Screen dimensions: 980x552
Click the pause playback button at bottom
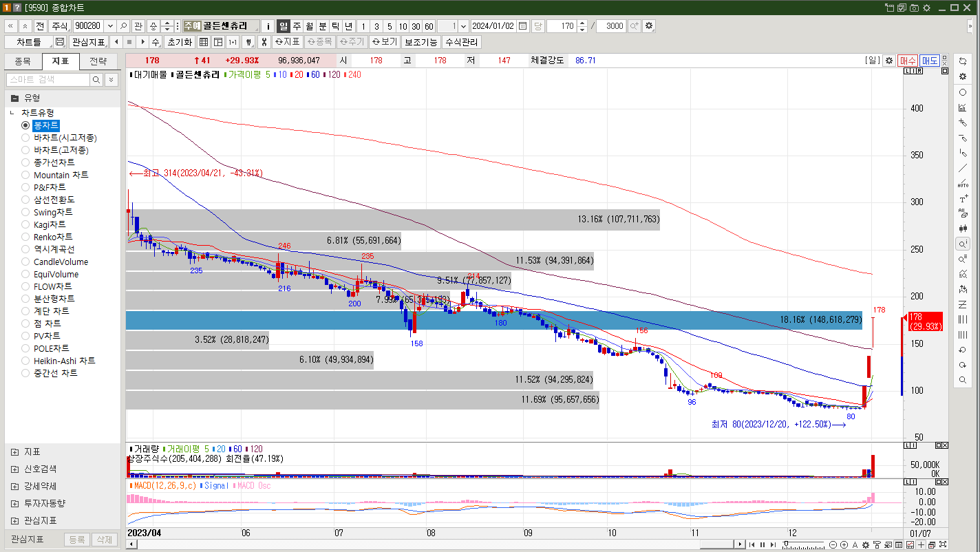click(763, 544)
